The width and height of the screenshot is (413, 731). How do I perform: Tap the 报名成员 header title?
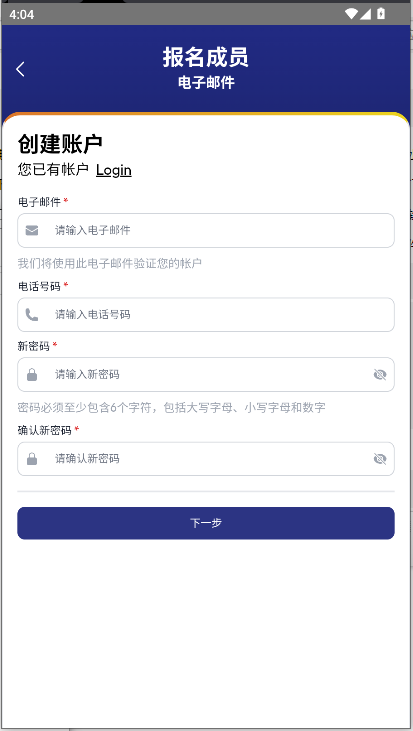206,57
